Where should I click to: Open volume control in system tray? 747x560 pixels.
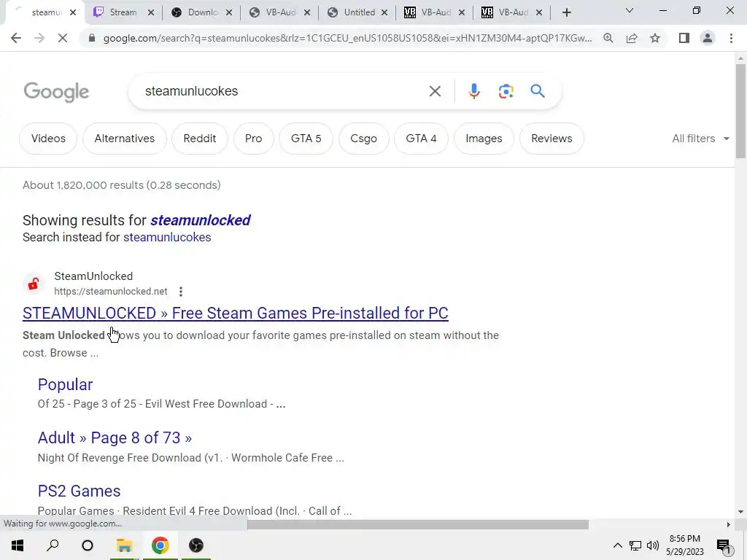click(653, 545)
